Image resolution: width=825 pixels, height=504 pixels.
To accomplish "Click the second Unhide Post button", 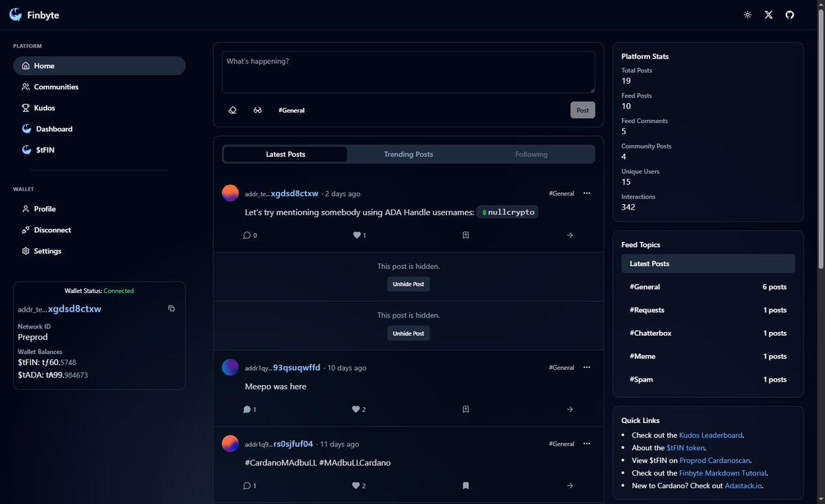I will pyautogui.click(x=408, y=333).
